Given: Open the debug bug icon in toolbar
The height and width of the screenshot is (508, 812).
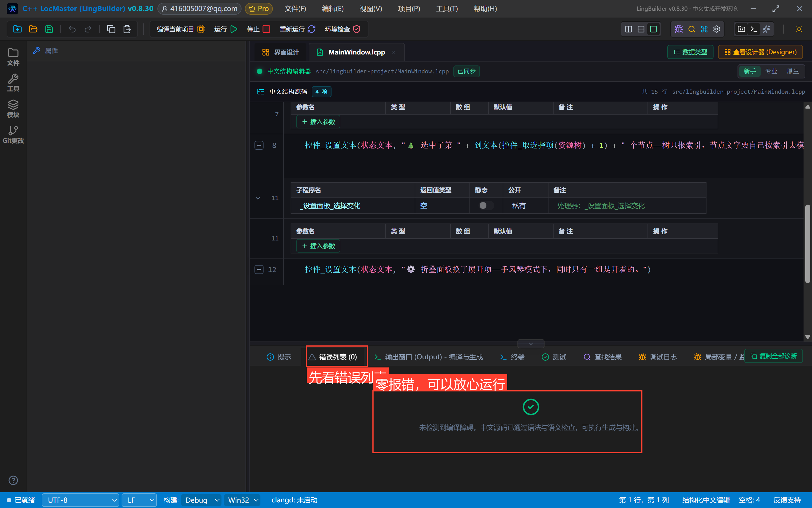Looking at the screenshot, I should point(679,29).
